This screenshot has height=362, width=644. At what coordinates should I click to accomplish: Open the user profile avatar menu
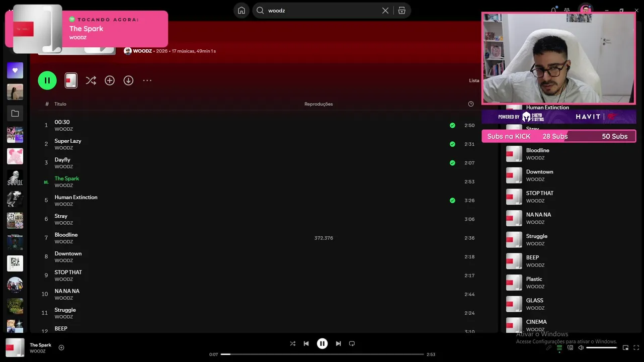(x=585, y=9)
